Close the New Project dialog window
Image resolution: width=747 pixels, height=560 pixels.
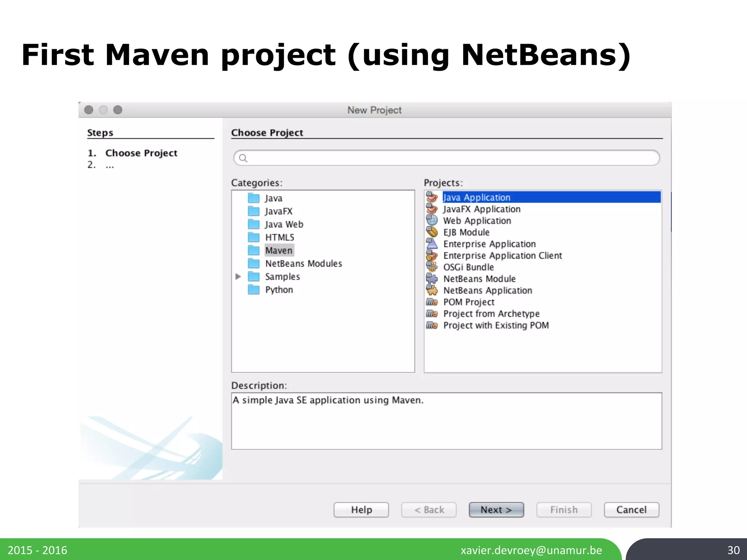tap(89, 110)
